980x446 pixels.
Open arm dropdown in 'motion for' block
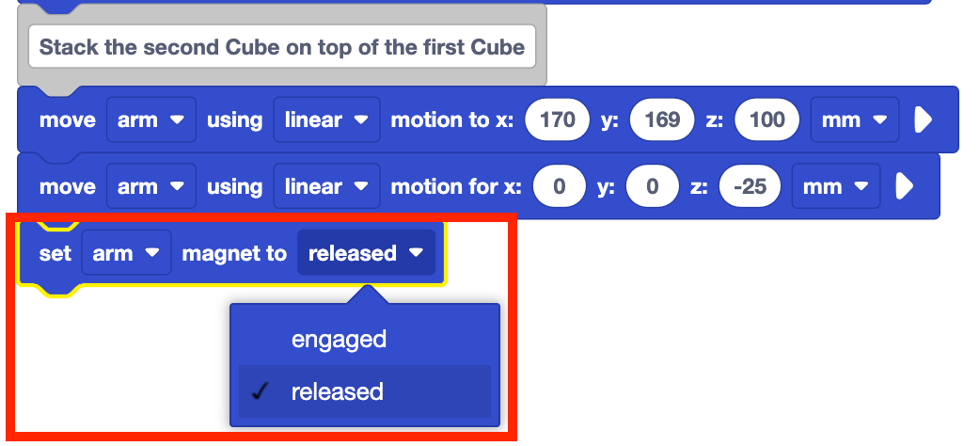[150, 186]
